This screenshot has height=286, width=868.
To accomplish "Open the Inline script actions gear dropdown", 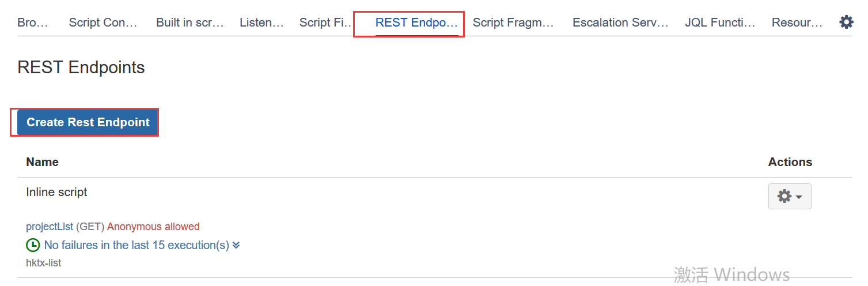I will [x=790, y=196].
